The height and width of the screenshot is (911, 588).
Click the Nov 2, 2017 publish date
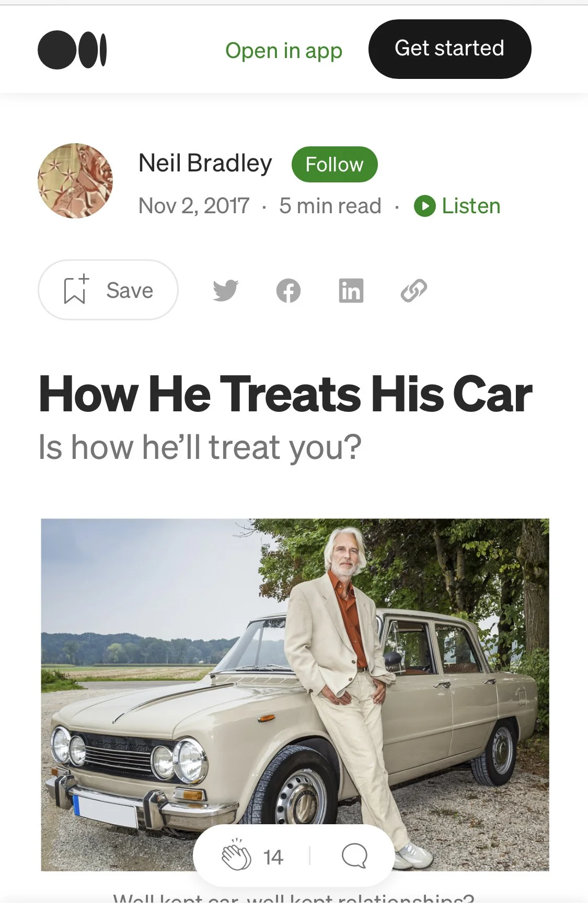tap(194, 206)
